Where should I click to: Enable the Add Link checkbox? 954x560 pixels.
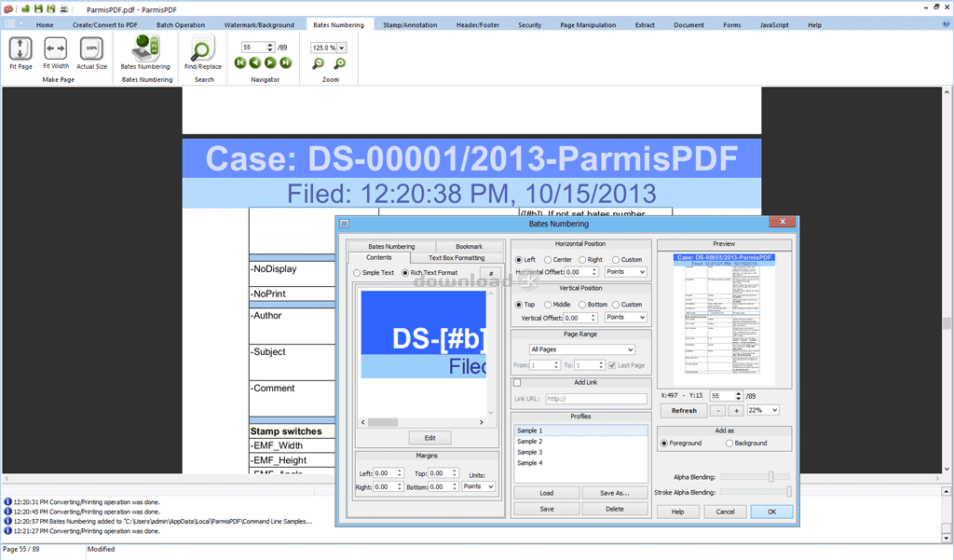coord(517,383)
